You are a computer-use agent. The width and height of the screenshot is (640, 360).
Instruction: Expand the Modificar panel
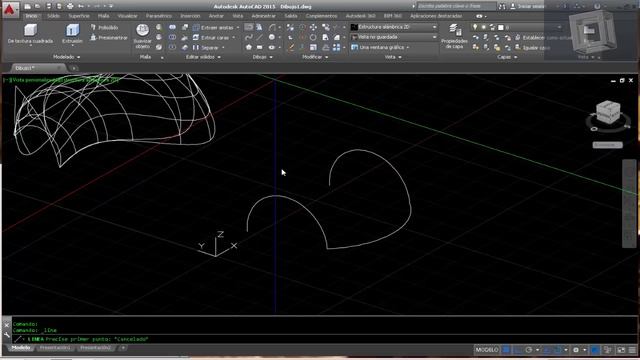pyautogui.click(x=315, y=57)
